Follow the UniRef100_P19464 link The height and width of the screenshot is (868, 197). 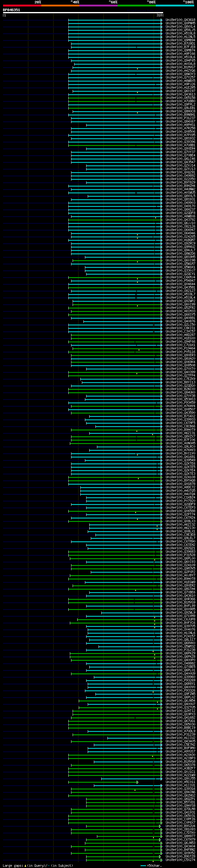pos(180,349)
